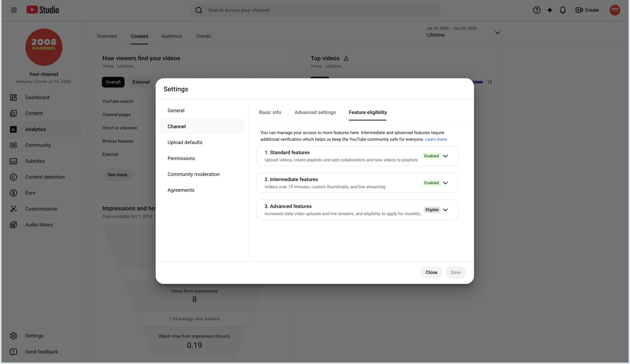Image resolution: width=630 pixels, height=364 pixels.
Task: Click the Advanced features Eligible badge
Action: [432, 210]
